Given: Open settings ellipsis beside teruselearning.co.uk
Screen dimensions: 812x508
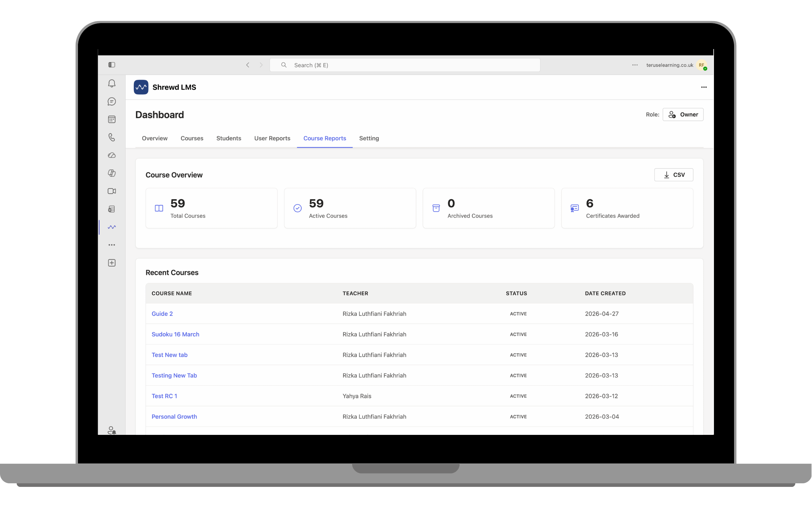Looking at the screenshot, I should pos(635,65).
